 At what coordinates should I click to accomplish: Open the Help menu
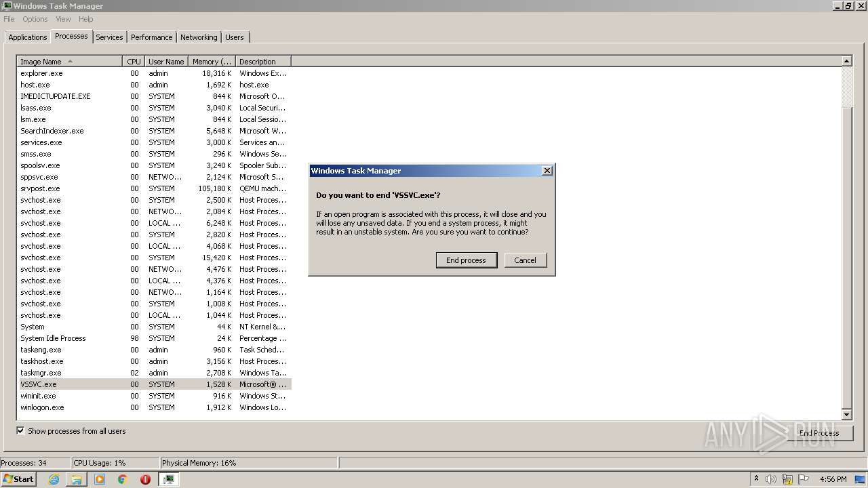coord(85,19)
